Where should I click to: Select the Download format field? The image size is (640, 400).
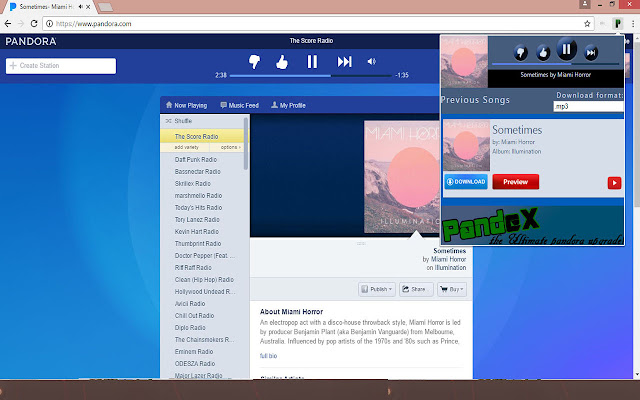click(588, 107)
